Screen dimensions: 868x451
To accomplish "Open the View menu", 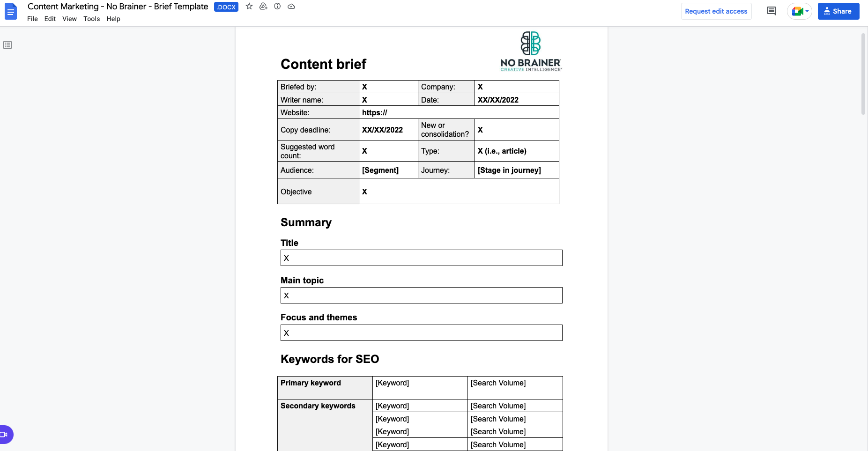I will (x=69, y=19).
